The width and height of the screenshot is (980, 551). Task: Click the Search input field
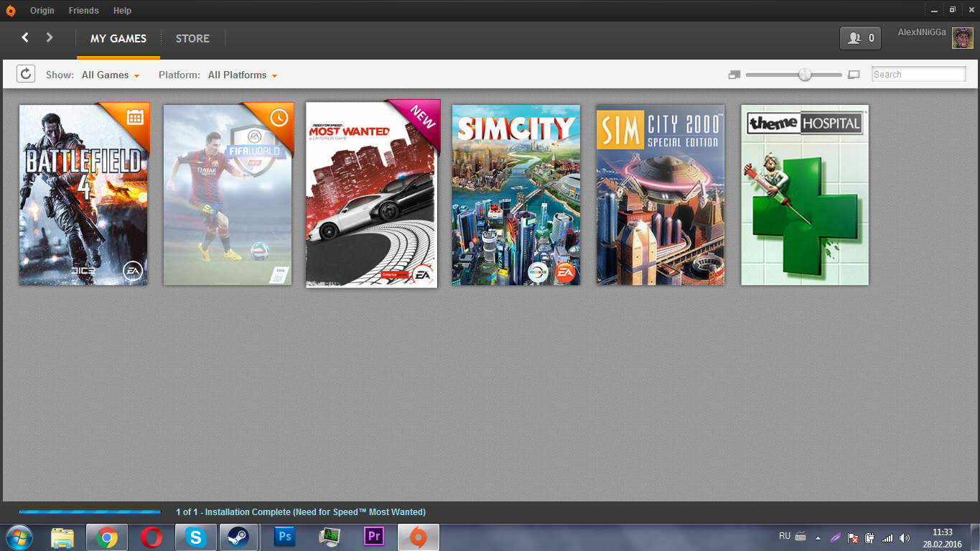919,74
